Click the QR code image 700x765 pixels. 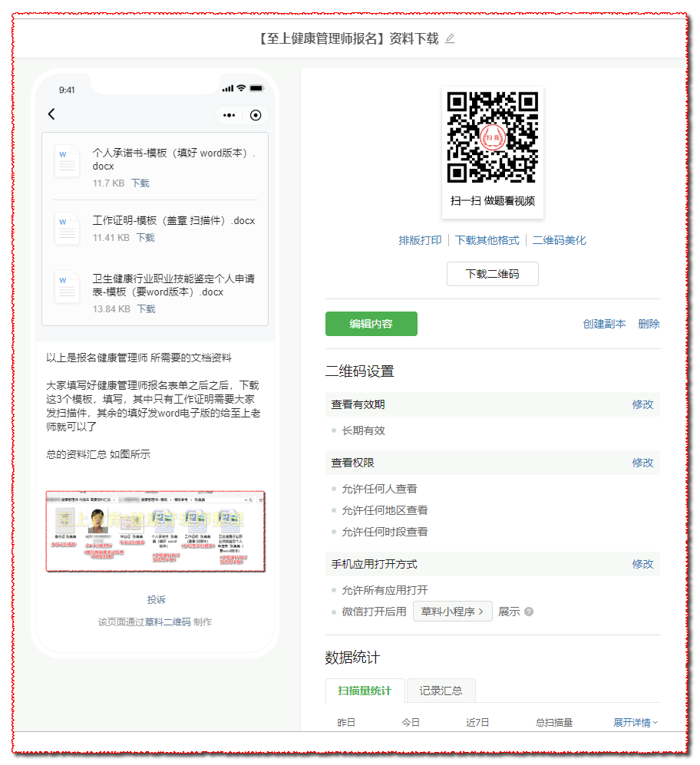(x=492, y=137)
